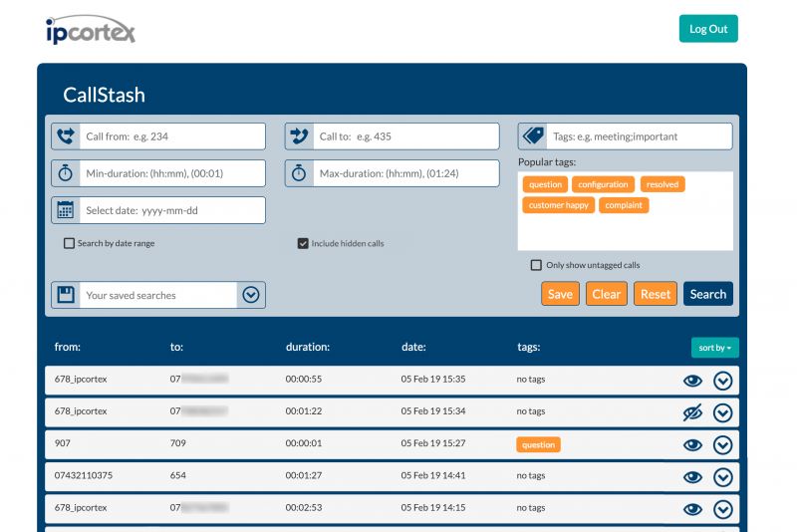Click the CallStash heading
The height and width of the screenshot is (532, 797).
[105, 95]
